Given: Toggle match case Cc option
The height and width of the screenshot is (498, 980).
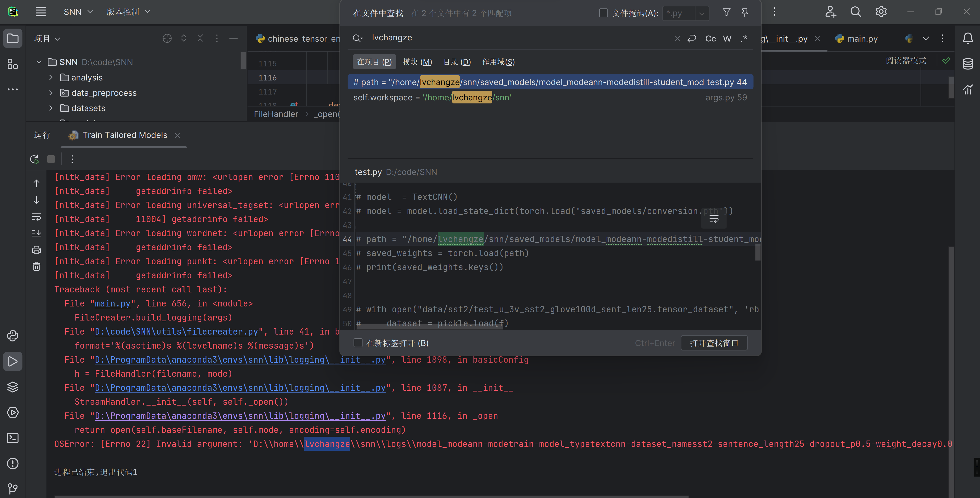Looking at the screenshot, I should point(710,39).
